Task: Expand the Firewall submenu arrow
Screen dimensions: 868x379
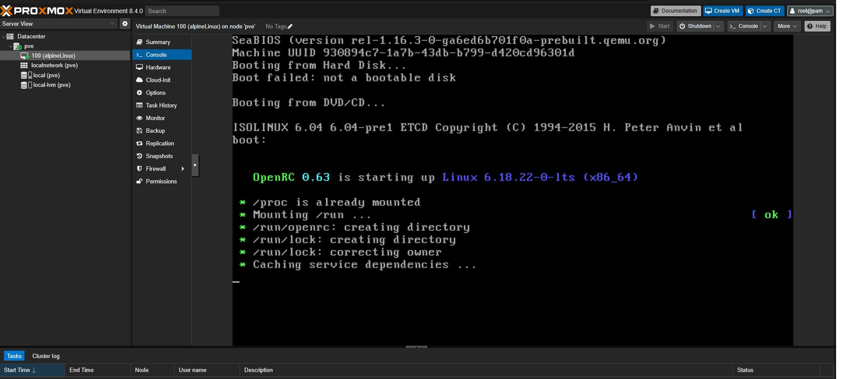Action: pos(183,169)
